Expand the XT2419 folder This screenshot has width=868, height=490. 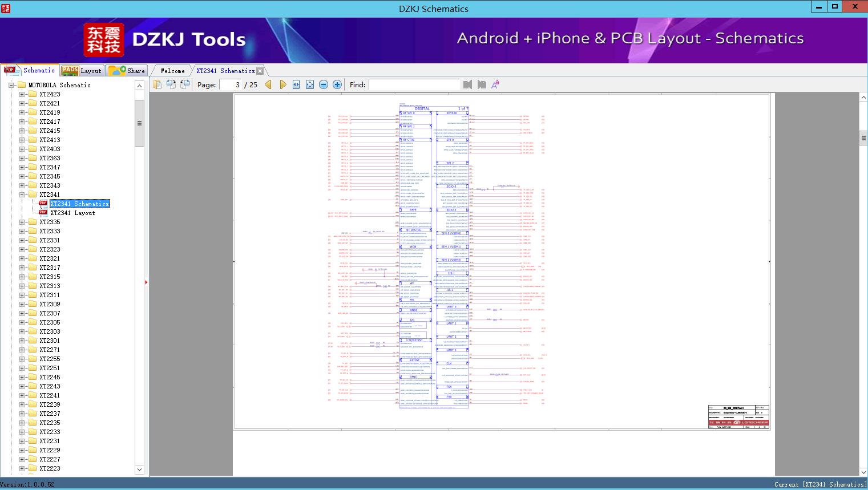(22, 112)
